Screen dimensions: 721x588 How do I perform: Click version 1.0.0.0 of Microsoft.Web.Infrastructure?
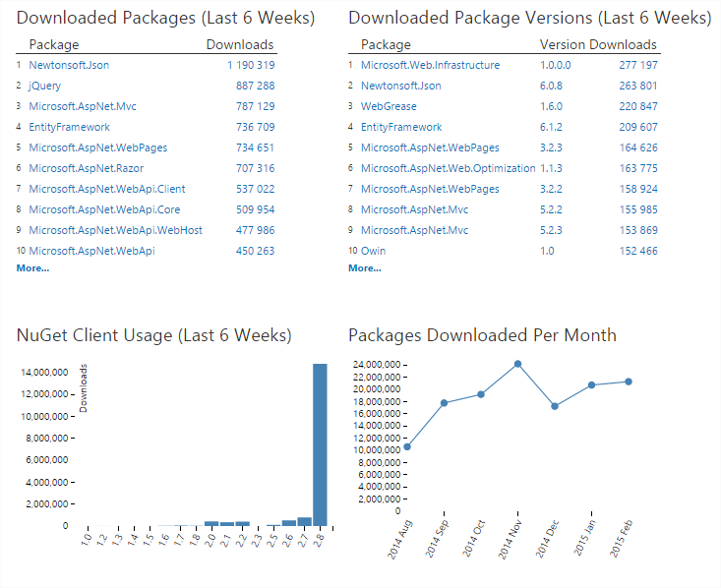[555, 65]
